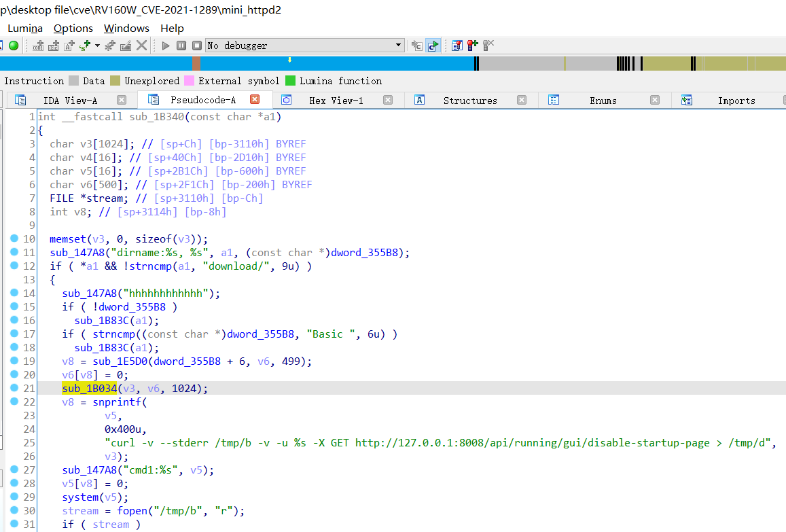This screenshot has height=532, width=786.
Task: Click the add breakpoint icon
Action: click(472, 46)
